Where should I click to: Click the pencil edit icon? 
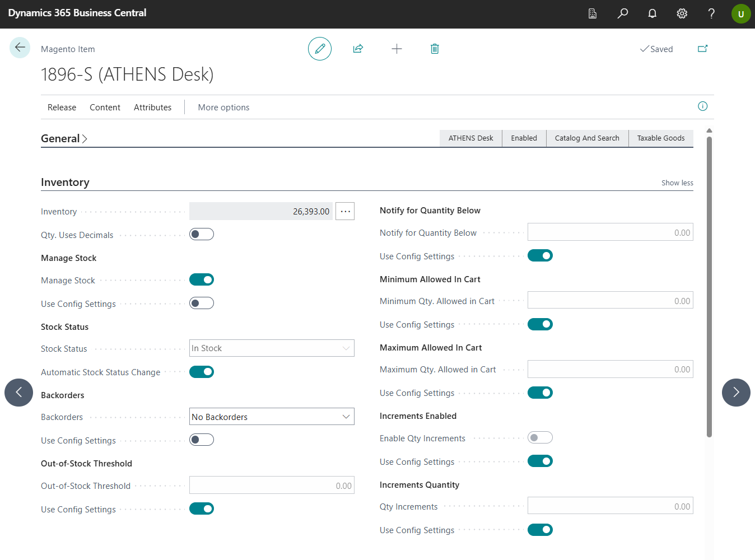[320, 49]
